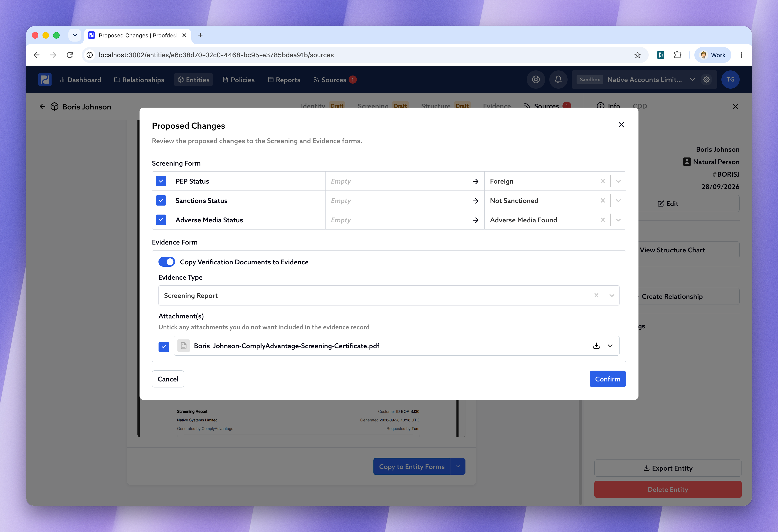Click Copy to Entity Forms button
778x532 pixels.
pos(412,466)
